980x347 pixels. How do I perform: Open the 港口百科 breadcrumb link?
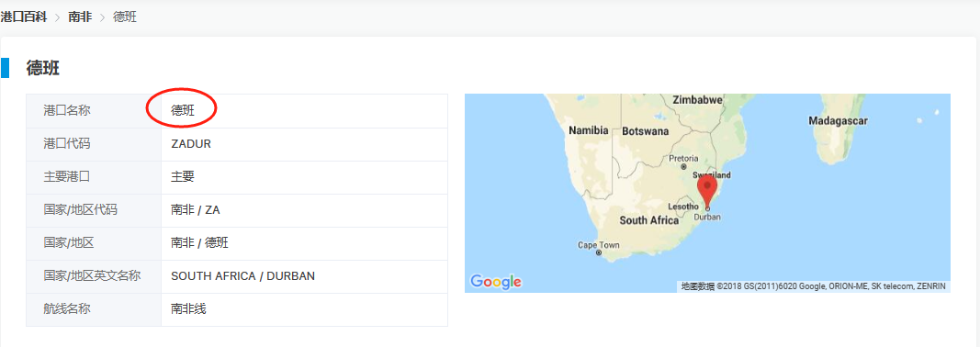point(24,17)
